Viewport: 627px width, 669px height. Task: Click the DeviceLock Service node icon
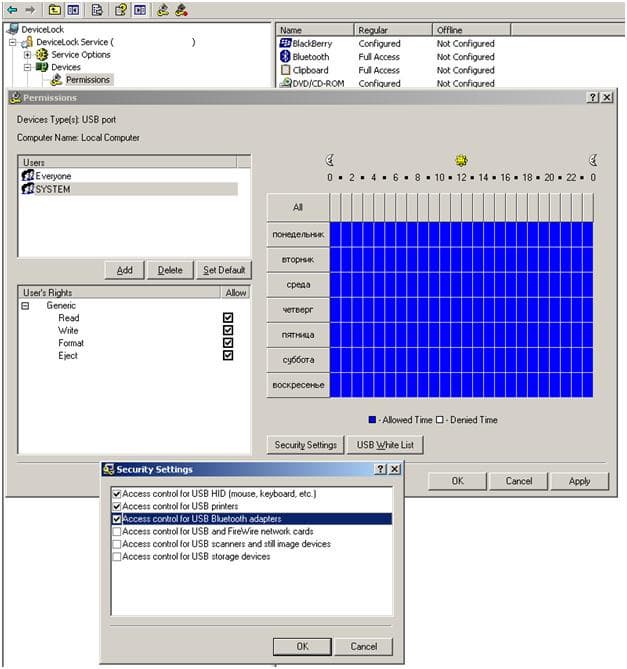coord(27,42)
